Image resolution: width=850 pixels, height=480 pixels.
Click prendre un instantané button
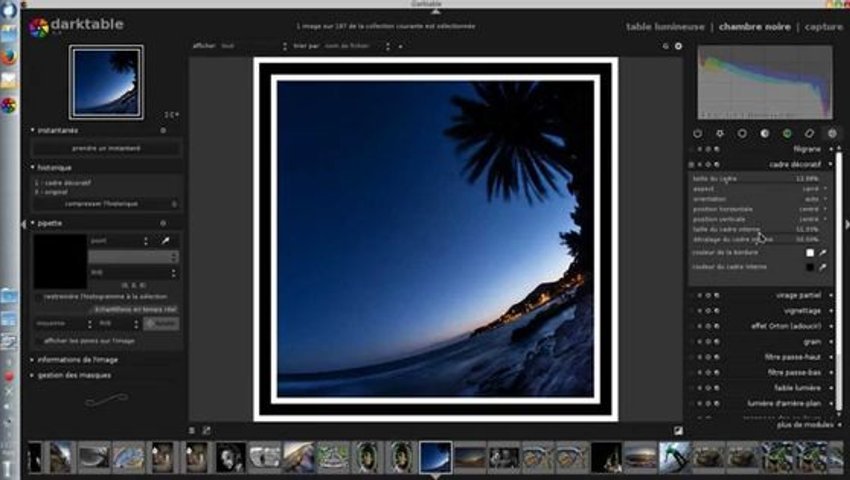click(x=106, y=148)
